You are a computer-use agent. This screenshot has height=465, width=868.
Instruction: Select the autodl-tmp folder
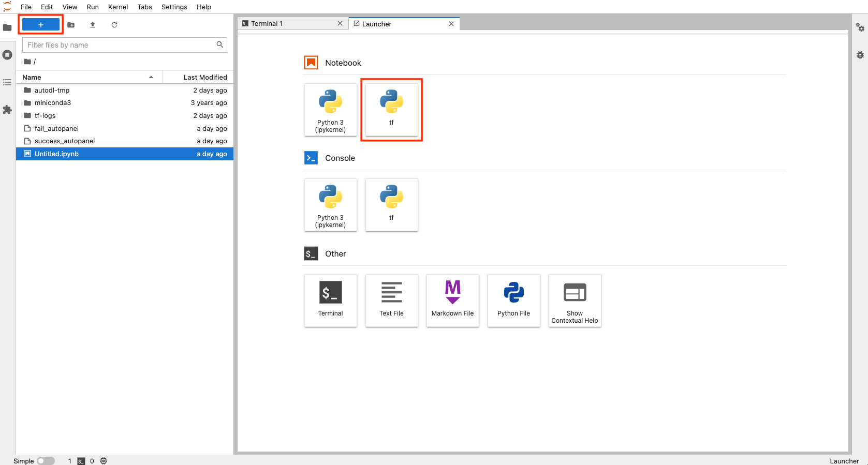(x=125, y=90)
